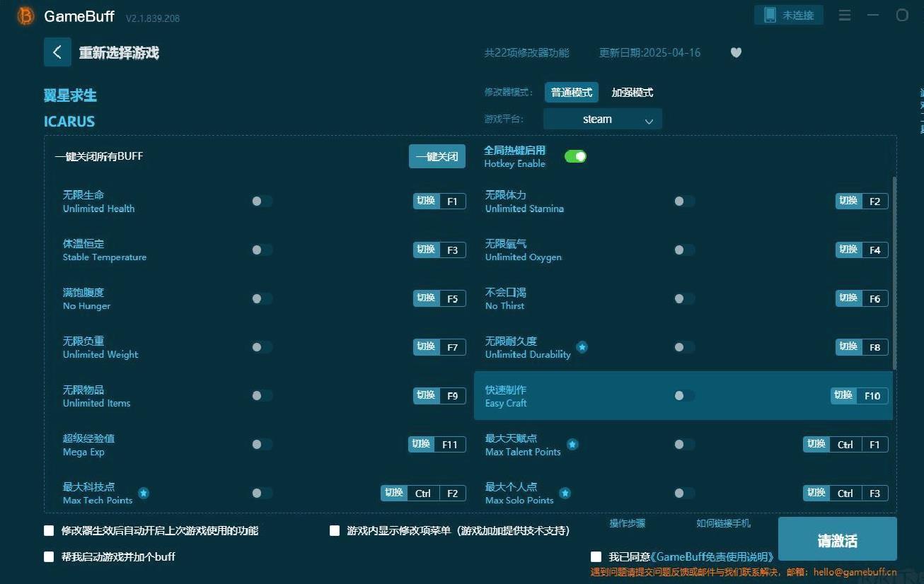
Task: Click 切换 button for Max Tech Points
Action: [x=394, y=493]
